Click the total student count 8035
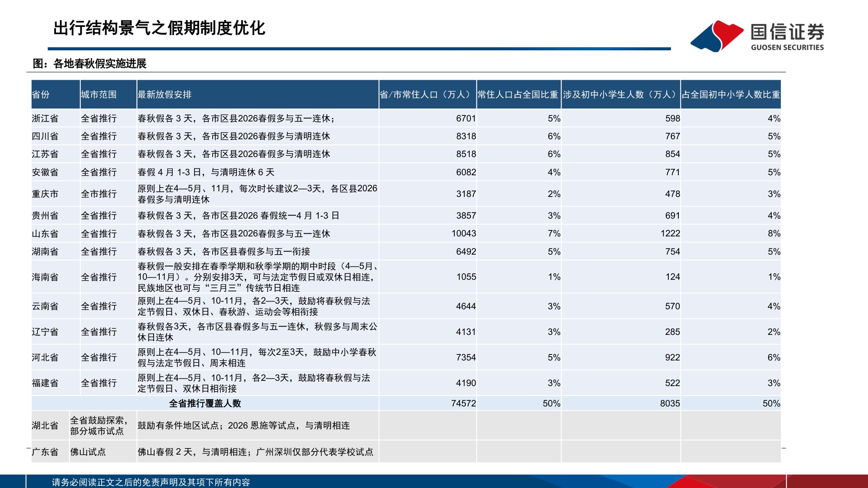 [671, 403]
